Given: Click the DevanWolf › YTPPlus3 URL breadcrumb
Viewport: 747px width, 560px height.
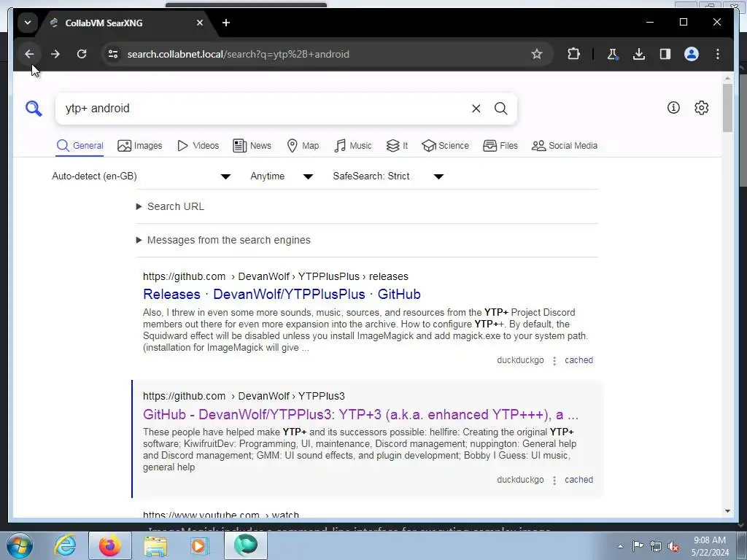Looking at the screenshot, I should click(x=244, y=396).
